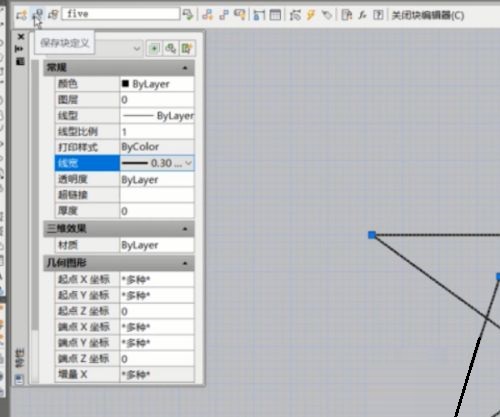Viewport: 500px width, 417px height.
Task: Open the block authoring palettes icon
Action: tap(347, 15)
